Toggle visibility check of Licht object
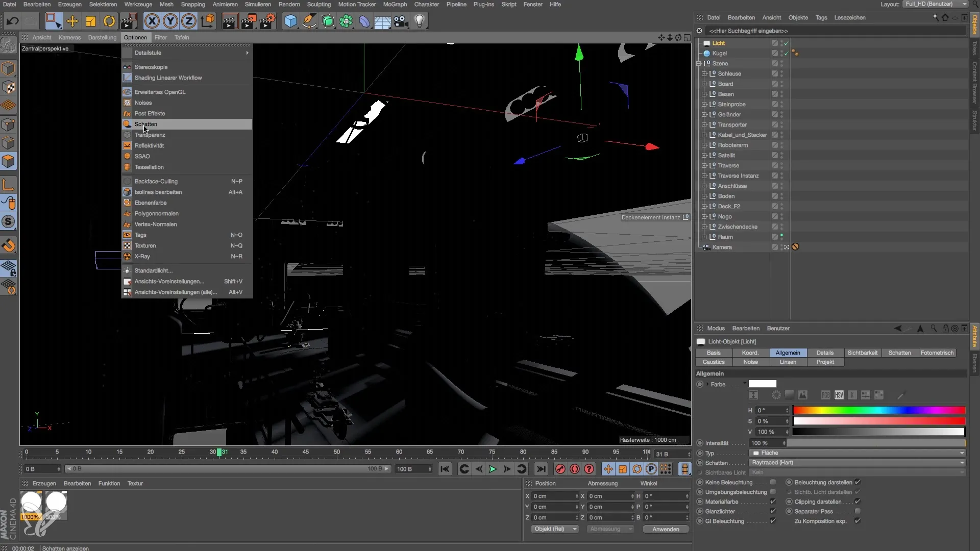Screen dimensions: 980x551 pos(786,43)
